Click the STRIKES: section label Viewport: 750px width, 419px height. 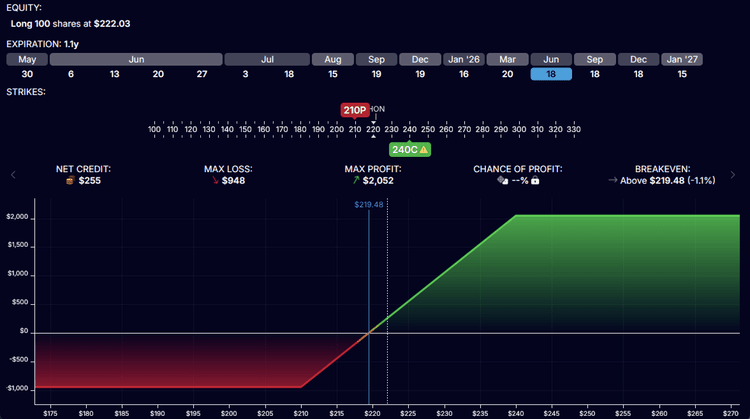click(26, 92)
